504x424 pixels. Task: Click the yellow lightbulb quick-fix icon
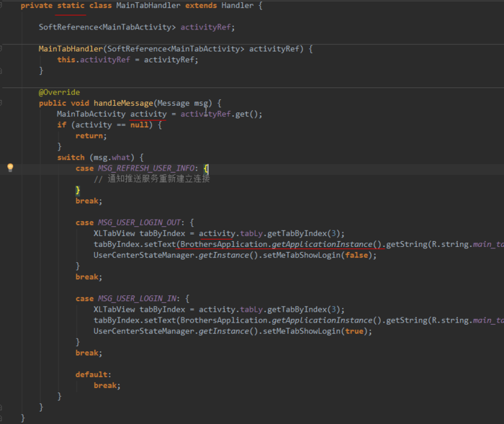10,168
